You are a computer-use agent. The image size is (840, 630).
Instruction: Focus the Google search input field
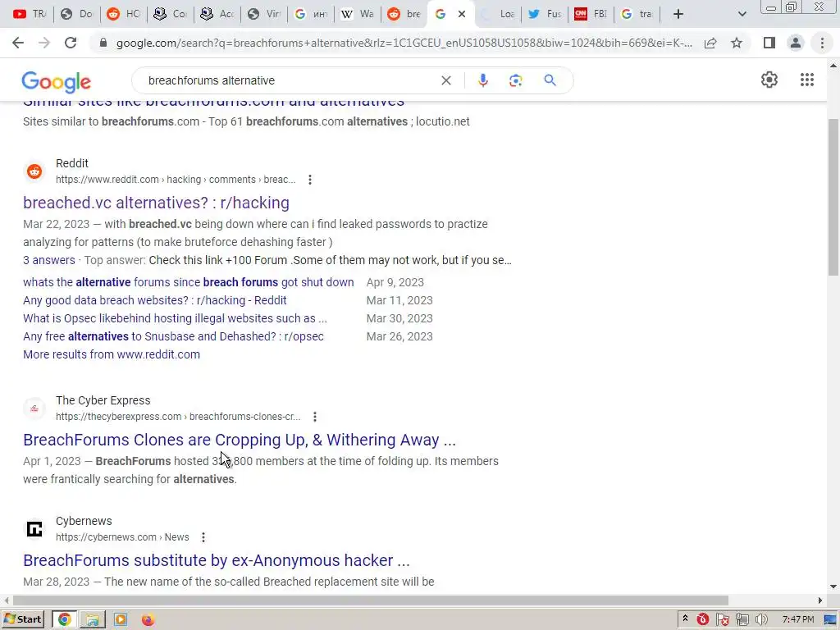click(x=290, y=80)
